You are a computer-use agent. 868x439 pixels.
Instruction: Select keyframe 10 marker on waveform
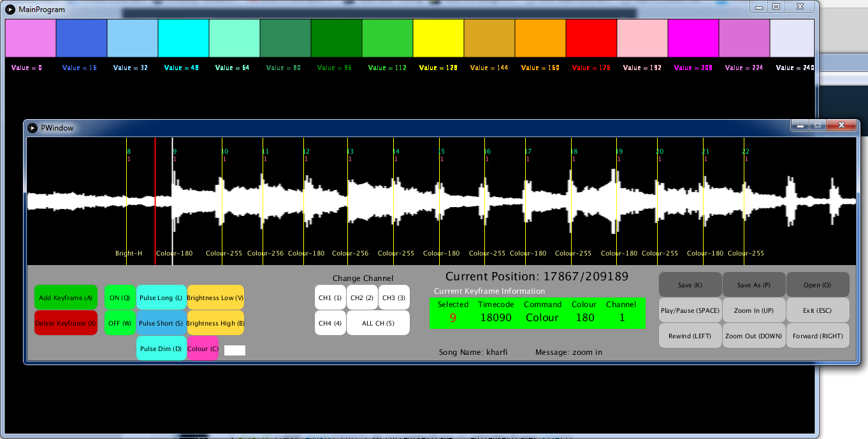coord(222,201)
